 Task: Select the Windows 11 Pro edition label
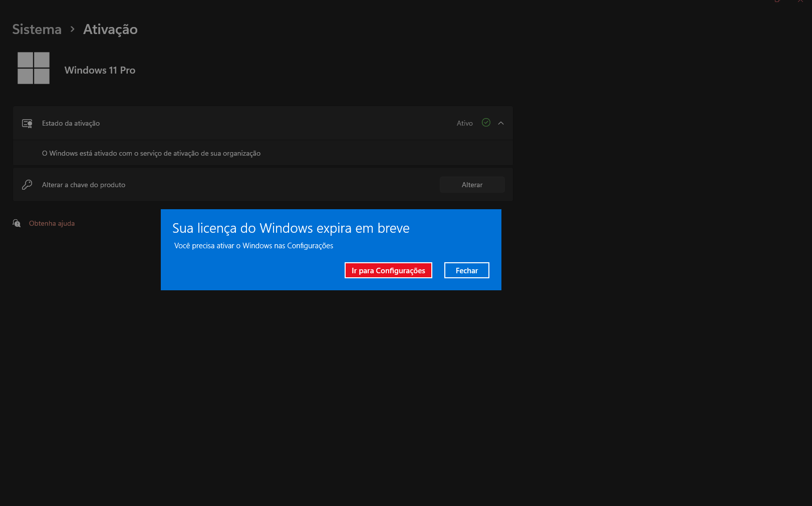[x=100, y=70]
